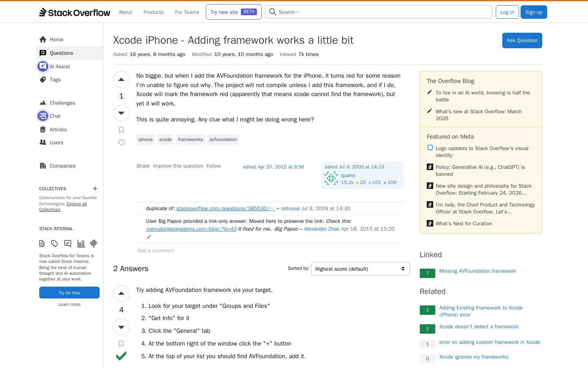Downvote the question

(121, 113)
